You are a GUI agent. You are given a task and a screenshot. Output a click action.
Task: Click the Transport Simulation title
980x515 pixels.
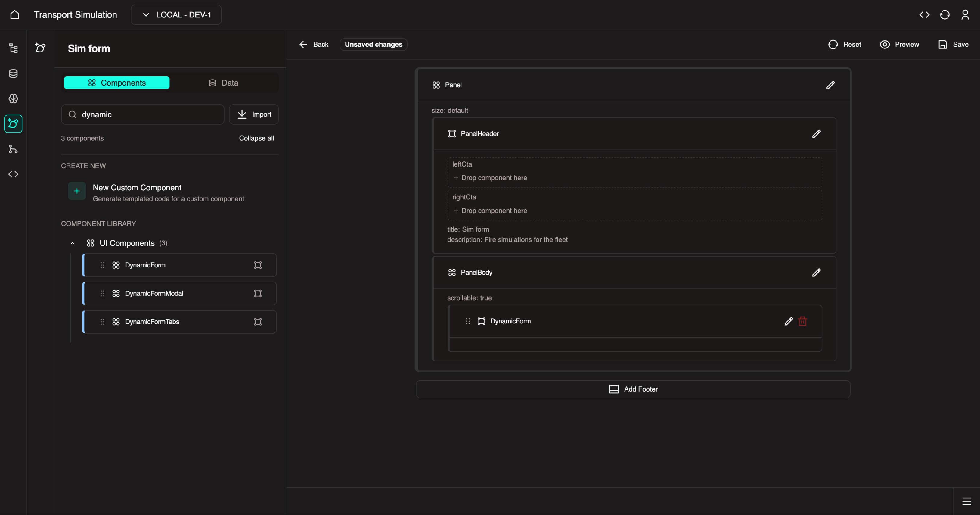[x=75, y=14]
